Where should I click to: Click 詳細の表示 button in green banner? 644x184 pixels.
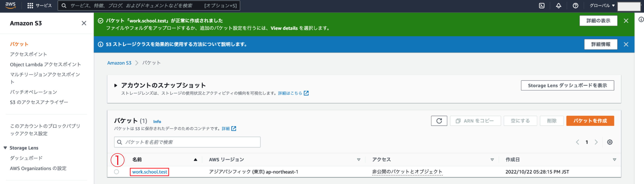pyautogui.click(x=598, y=21)
